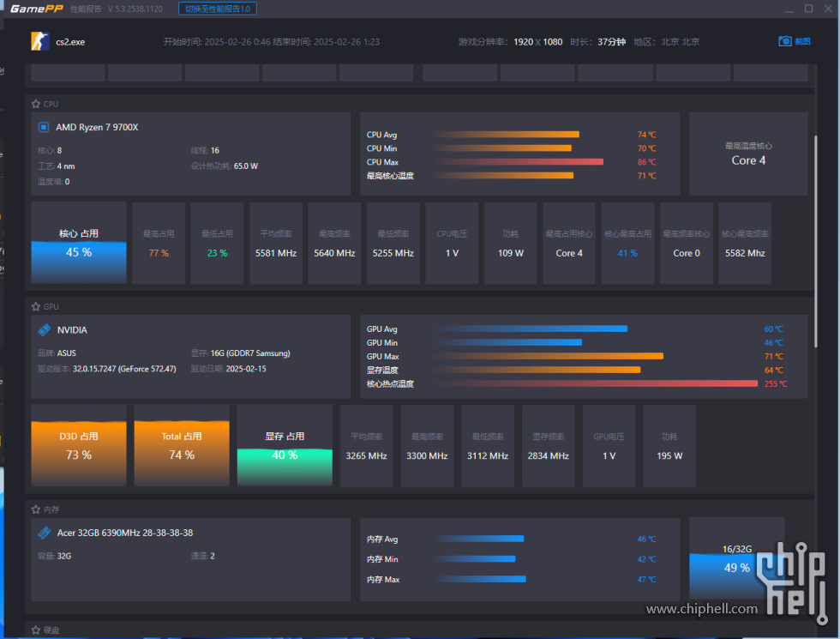The image size is (840, 639).
Task: Click the 5581 MHz average frequency tile
Action: pos(276,243)
